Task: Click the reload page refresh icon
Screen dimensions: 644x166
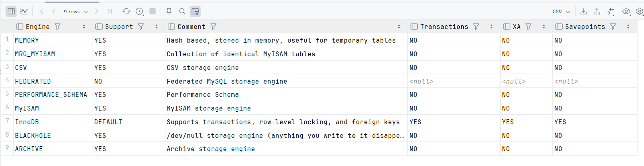Action: click(x=126, y=11)
